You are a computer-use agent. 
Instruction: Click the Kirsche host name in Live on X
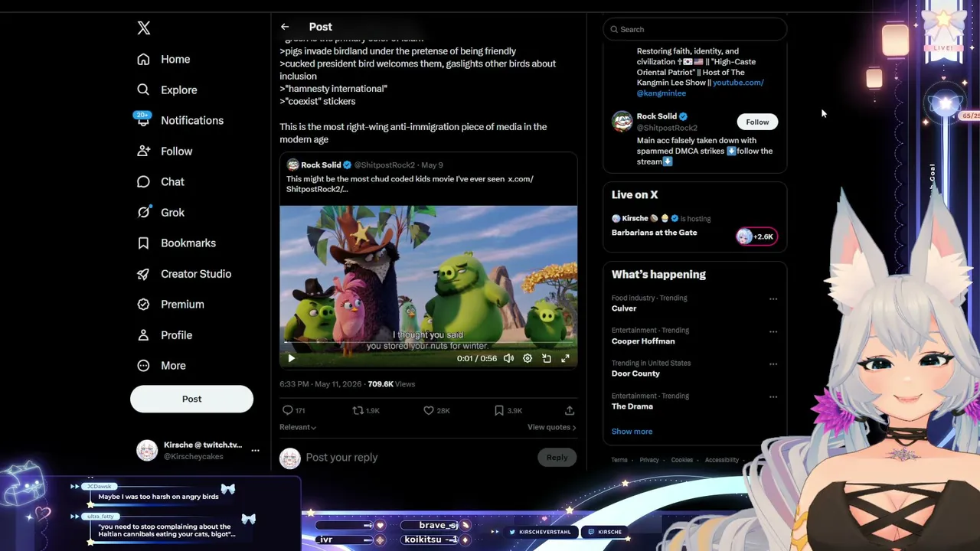(635, 218)
